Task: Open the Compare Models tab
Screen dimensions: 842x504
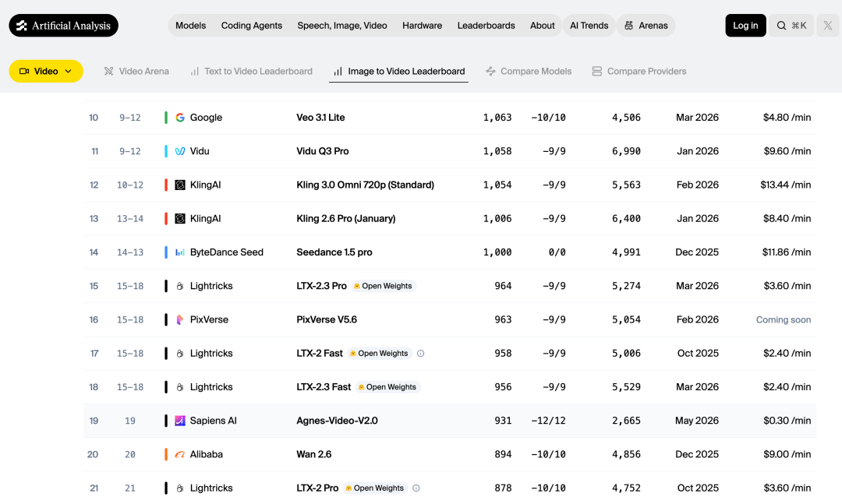Action: (x=529, y=72)
